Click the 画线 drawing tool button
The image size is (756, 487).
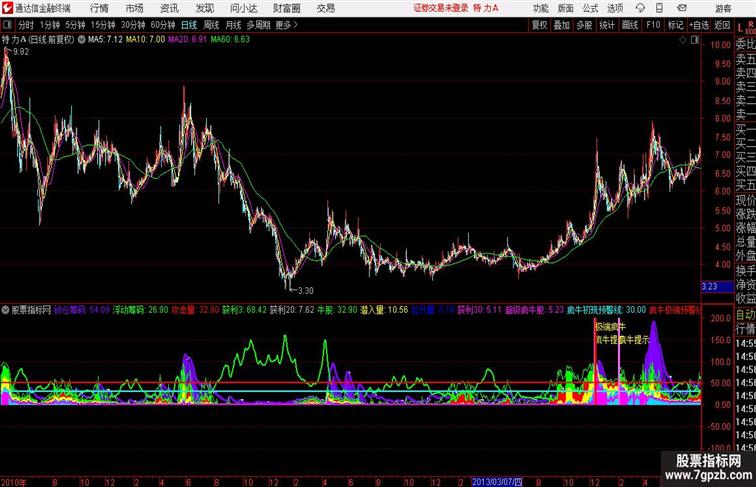coord(630,25)
